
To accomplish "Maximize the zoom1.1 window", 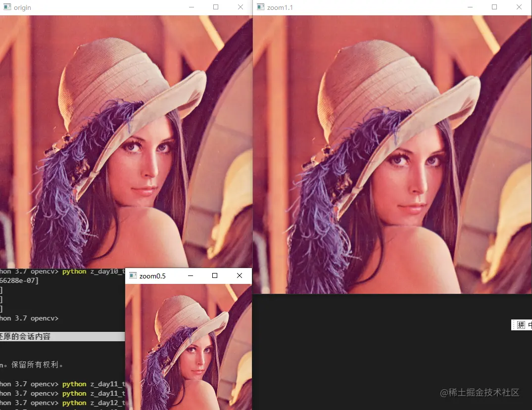I will click(x=494, y=7).
